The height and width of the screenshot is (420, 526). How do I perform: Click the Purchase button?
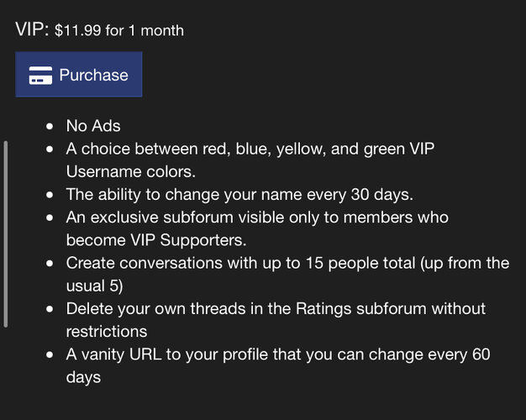pos(79,75)
